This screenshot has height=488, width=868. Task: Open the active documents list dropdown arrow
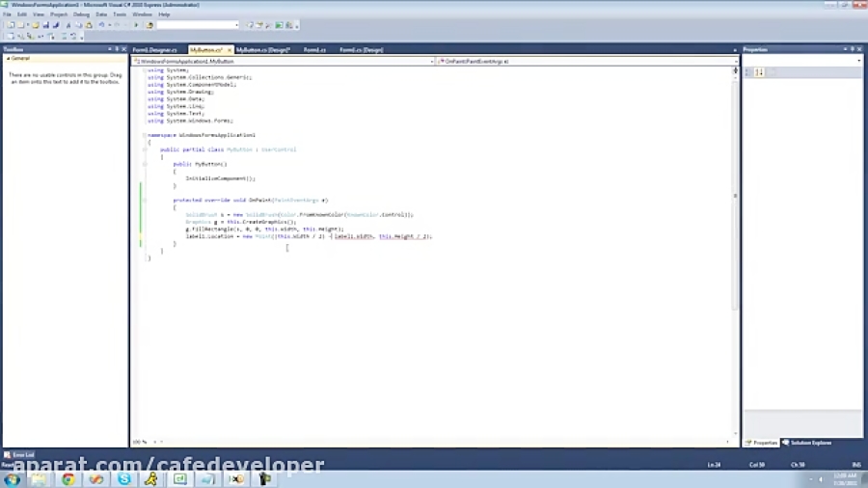coord(735,50)
